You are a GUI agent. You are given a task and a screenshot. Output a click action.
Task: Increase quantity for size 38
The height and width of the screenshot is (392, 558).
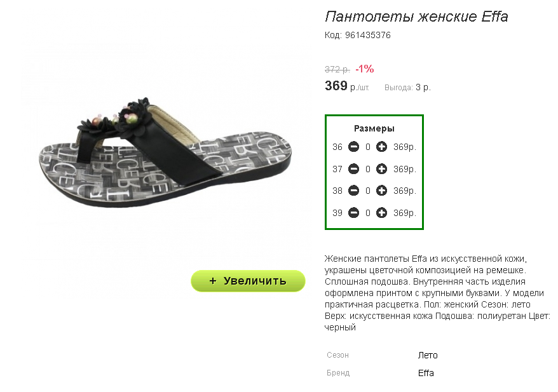coord(381,191)
